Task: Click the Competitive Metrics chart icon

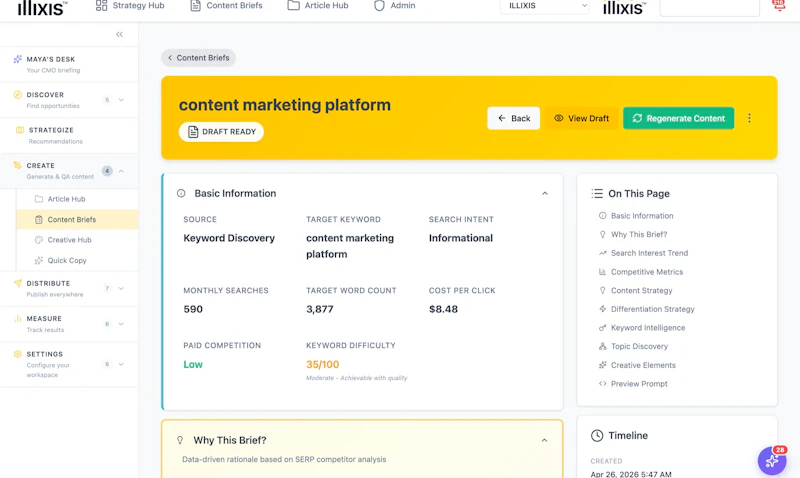Action: [603, 272]
